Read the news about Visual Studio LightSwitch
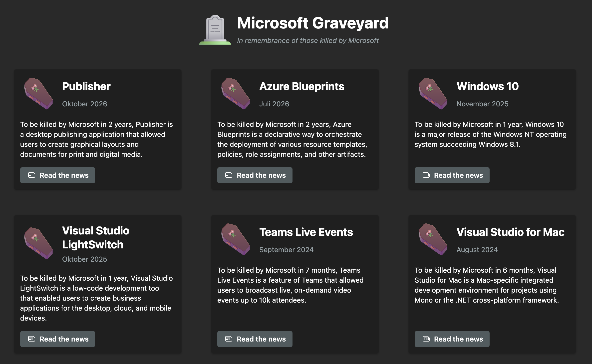The image size is (592, 364). [x=57, y=339]
